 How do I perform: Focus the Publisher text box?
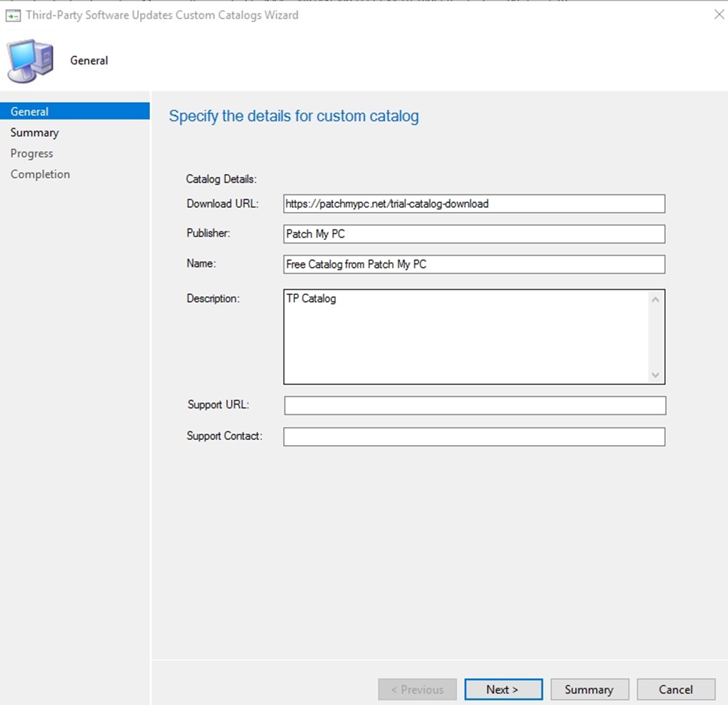(x=474, y=234)
